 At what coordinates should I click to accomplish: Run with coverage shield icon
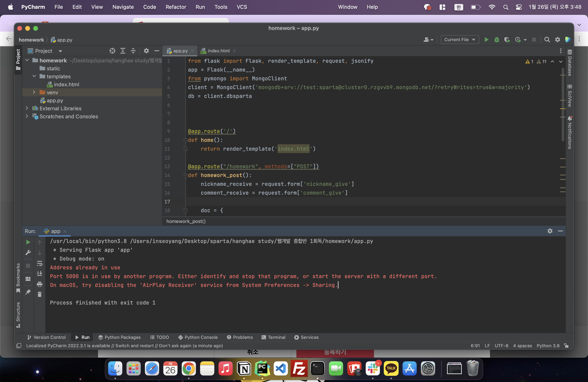tap(507, 40)
